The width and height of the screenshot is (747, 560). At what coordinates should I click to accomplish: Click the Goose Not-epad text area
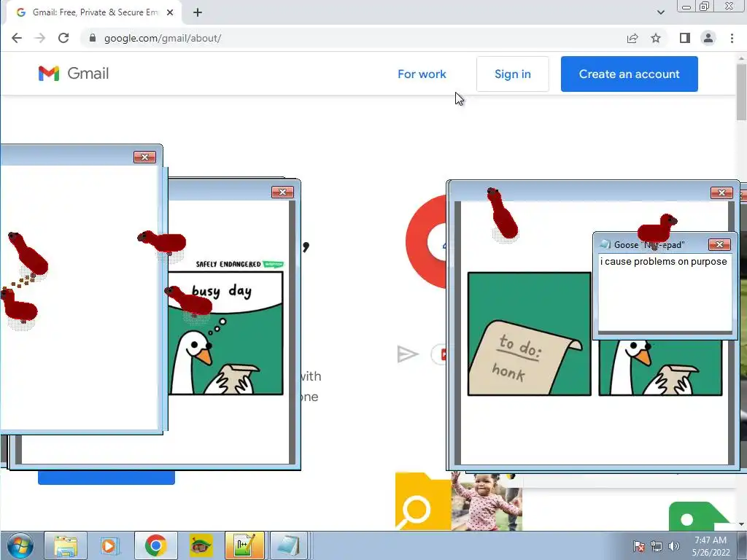coord(665,293)
